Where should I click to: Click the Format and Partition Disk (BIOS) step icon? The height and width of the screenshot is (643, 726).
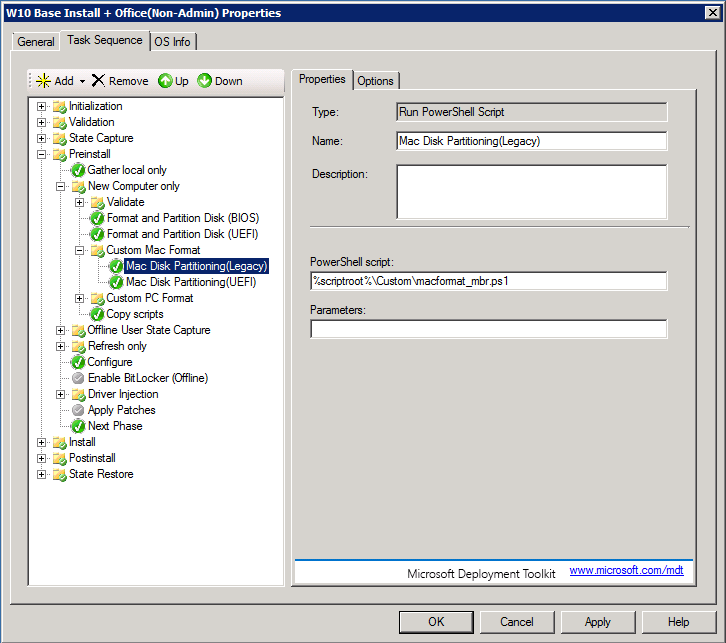click(97, 218)
